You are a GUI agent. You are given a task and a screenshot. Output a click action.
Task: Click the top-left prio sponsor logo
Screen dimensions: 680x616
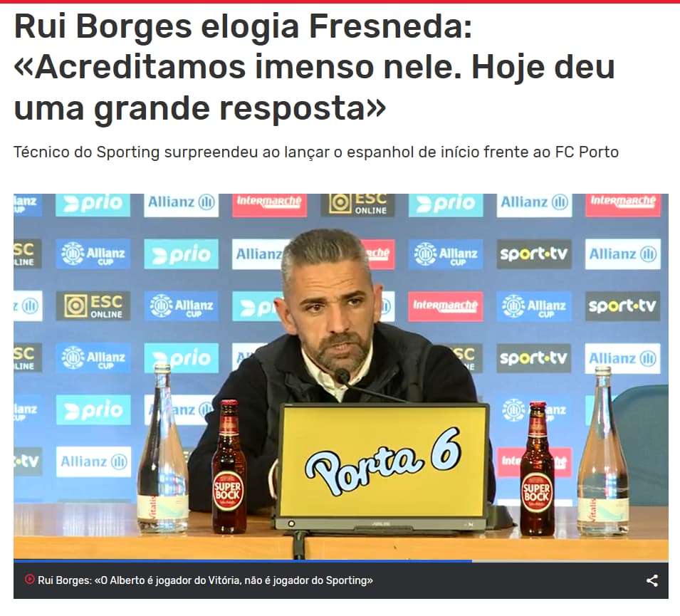[93, 204]
